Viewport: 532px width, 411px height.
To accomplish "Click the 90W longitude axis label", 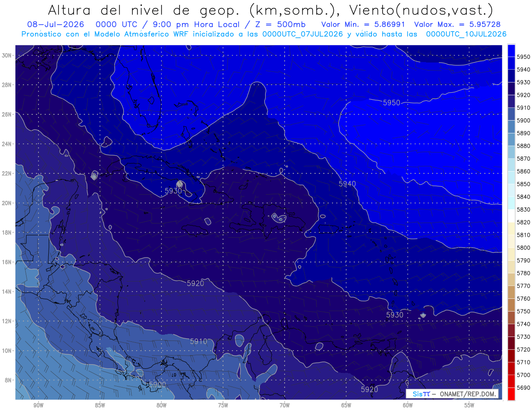I will point(38,405).
